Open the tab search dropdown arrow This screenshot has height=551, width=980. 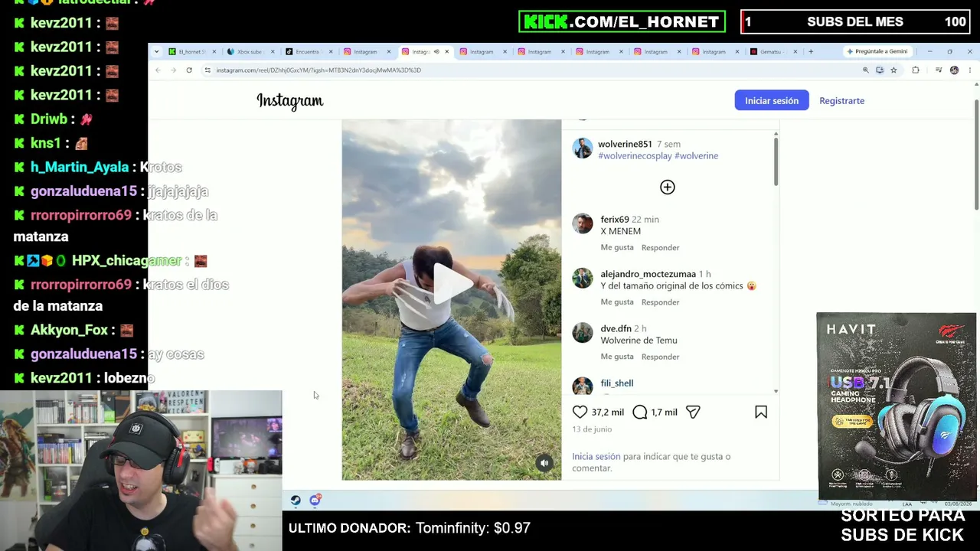point(157,52)
